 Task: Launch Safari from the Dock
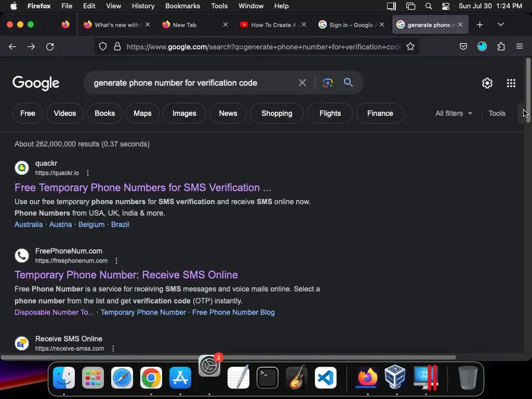(x=122, y=378)
